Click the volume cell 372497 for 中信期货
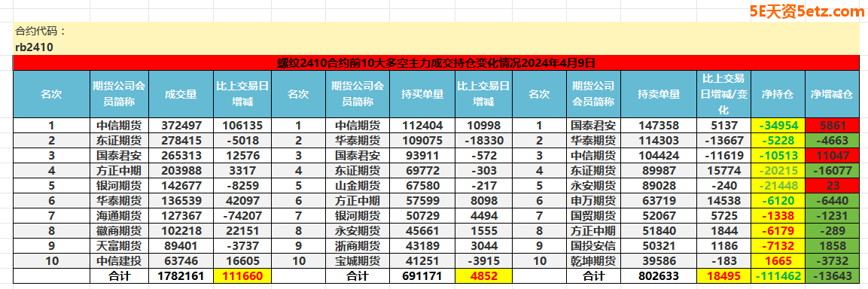 181,125
